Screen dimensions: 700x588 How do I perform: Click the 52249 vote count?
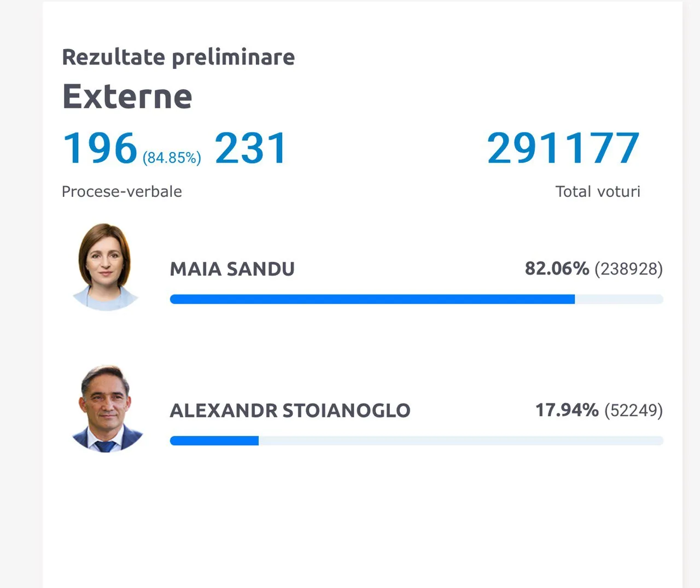pos(634,410)
